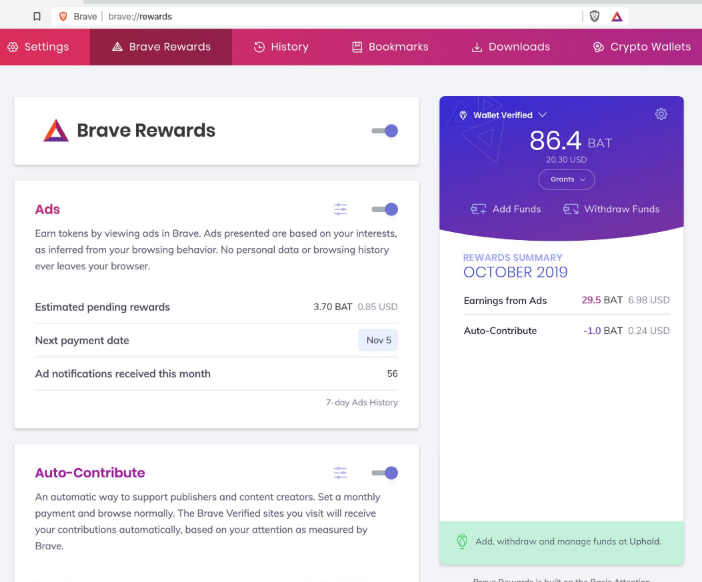Click the Ads section heading
The image size is (702, 582).
47,209
